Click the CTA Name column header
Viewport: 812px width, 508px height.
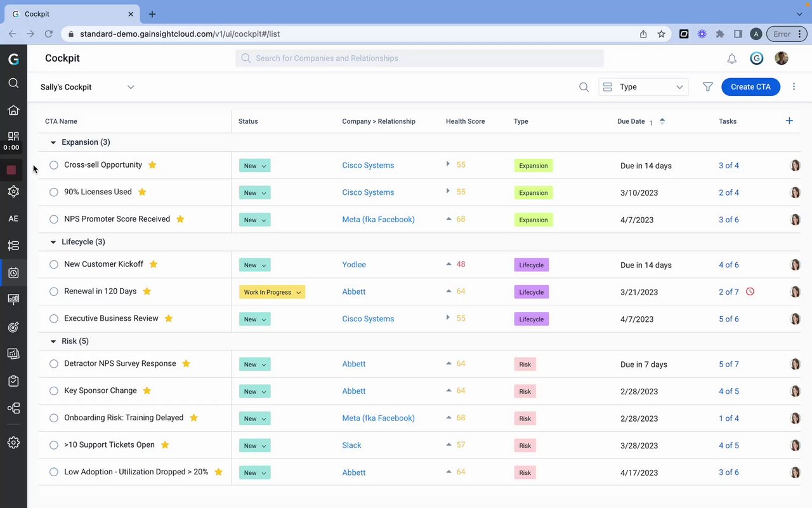[x=61, y=121]
